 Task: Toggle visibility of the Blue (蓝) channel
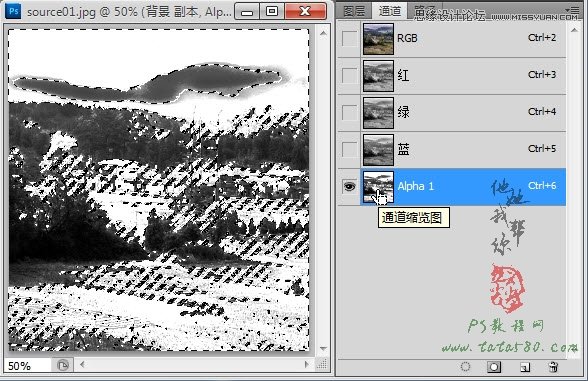[349, 150]
